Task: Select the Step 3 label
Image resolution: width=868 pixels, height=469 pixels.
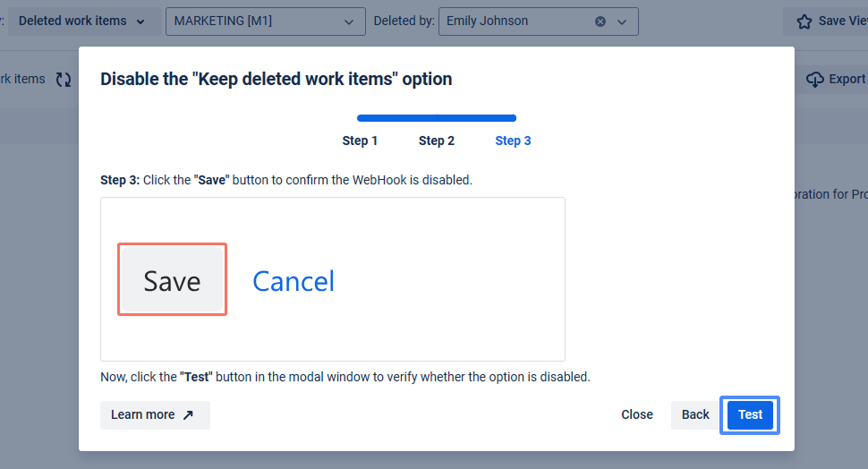Action: click(513, 141)
